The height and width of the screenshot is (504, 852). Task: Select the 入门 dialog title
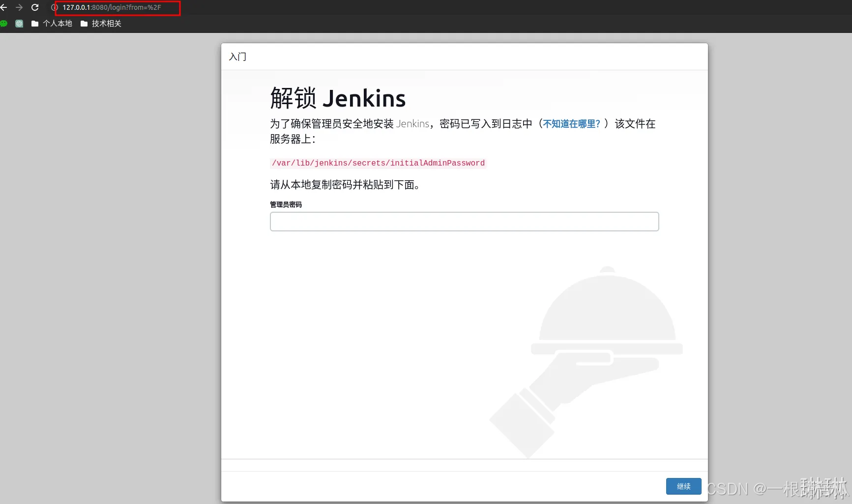click(237, 56)
